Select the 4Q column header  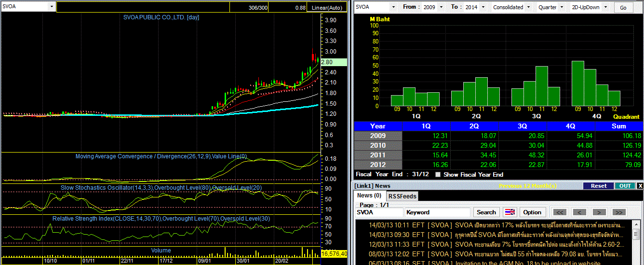[x=571, y=126]
